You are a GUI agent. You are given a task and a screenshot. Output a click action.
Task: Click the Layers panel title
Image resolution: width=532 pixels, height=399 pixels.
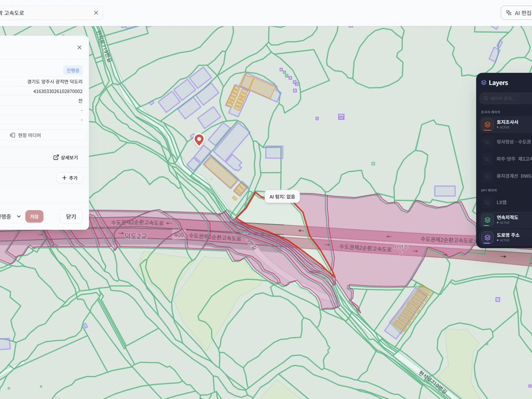tap(498, 83)
